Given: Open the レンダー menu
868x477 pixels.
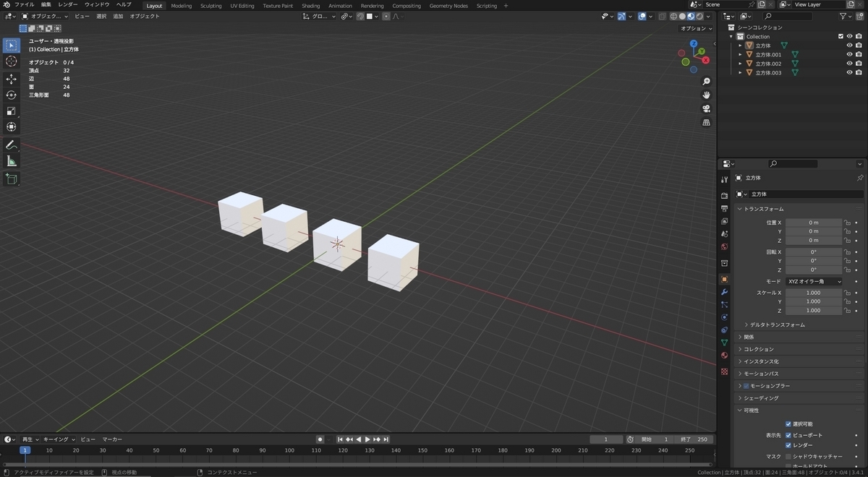Looking at the screenshot, I should click(68, 5).
